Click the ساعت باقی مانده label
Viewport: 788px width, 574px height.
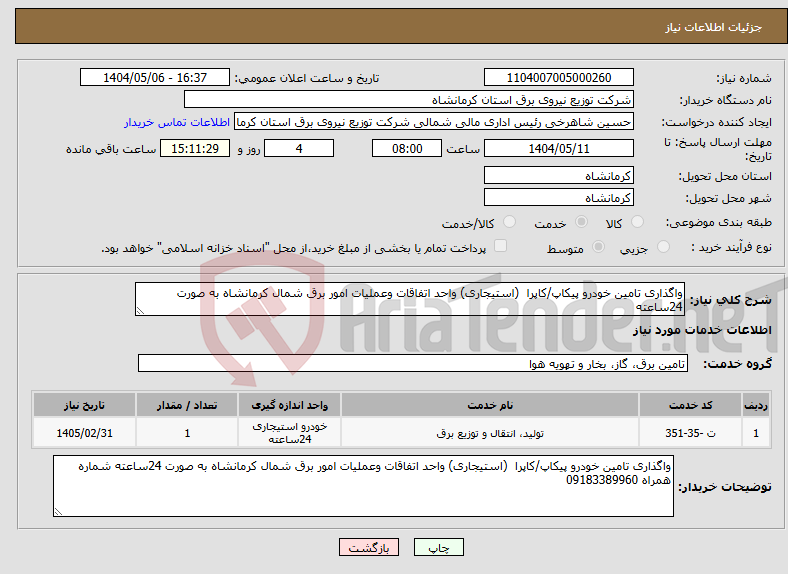coord(111,149)
